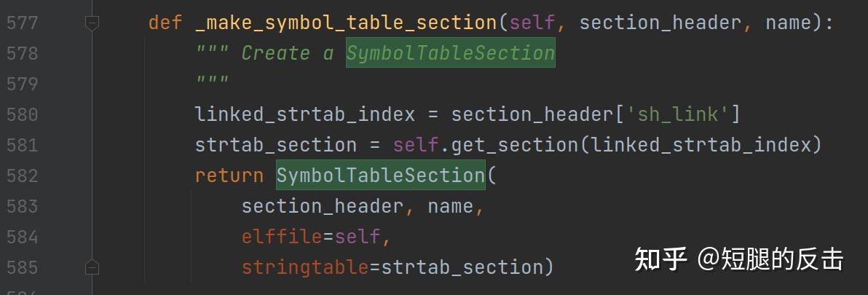868x295 pixels.
Task: Click the get_section method call
Action: tap(514, 145)
